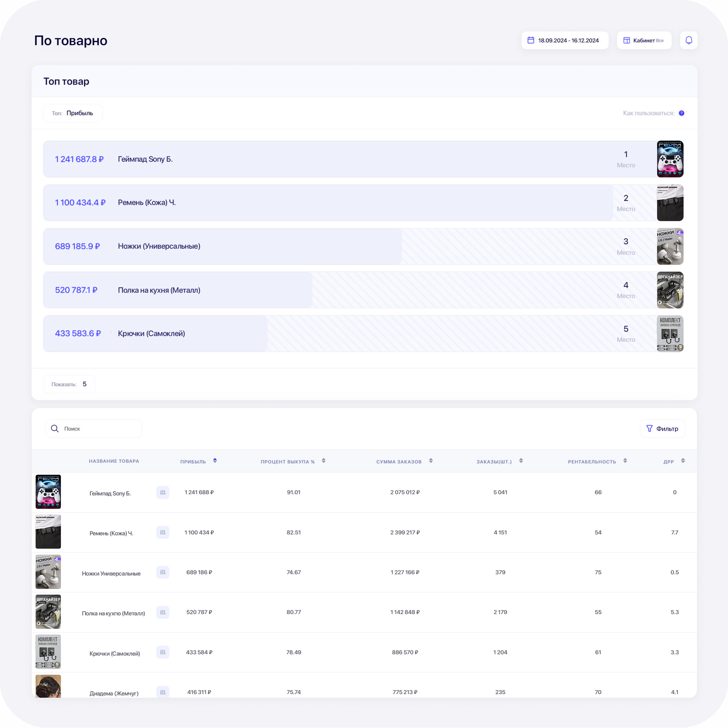Viewport: 728px width, 728px height.
Task: Click ДРР value 7.7
Action: (x=675, y=532)
